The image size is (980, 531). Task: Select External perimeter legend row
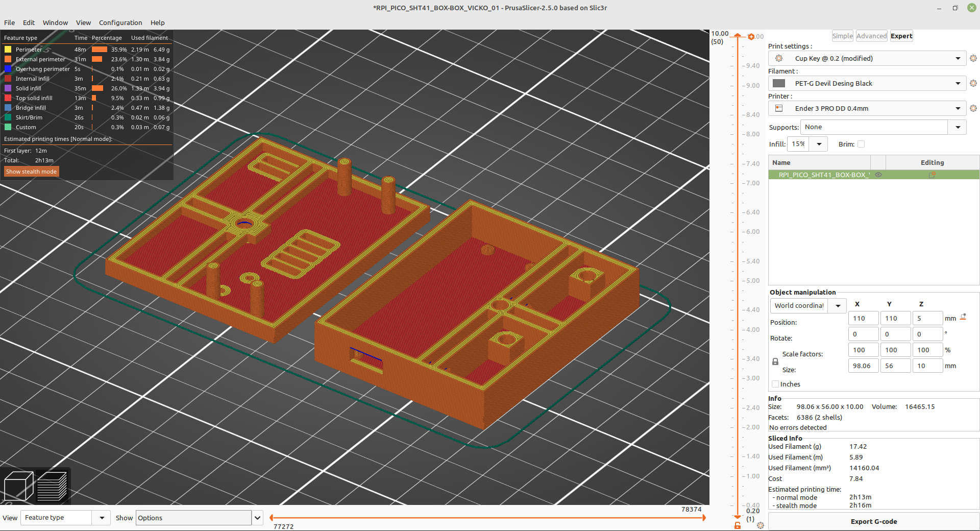pyautogui.click(x=87, y=59)
